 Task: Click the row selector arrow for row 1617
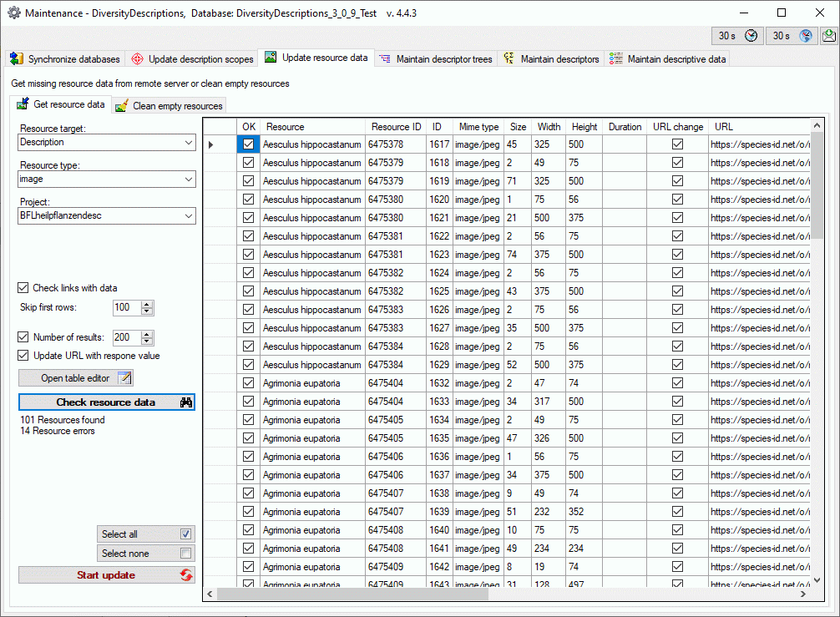pos(211,144)
